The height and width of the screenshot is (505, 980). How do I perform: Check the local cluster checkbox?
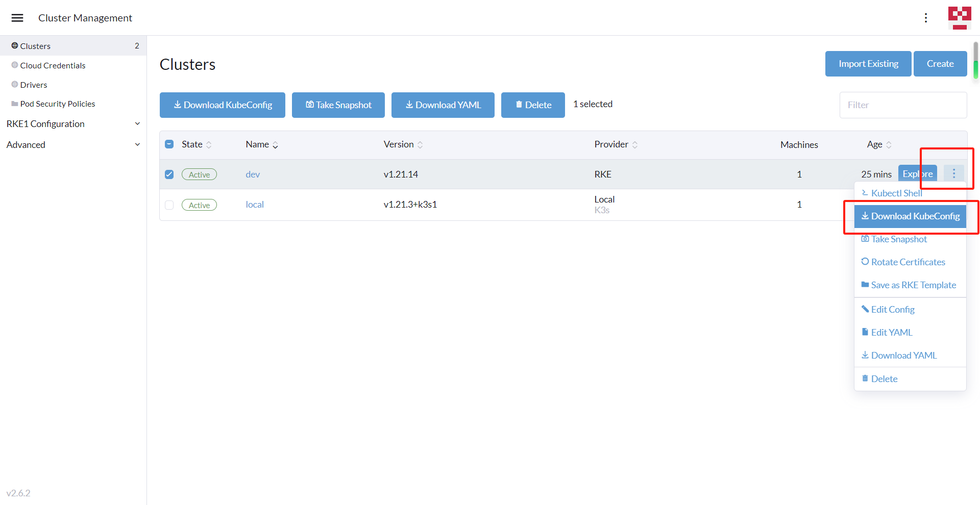coord(169,205)
